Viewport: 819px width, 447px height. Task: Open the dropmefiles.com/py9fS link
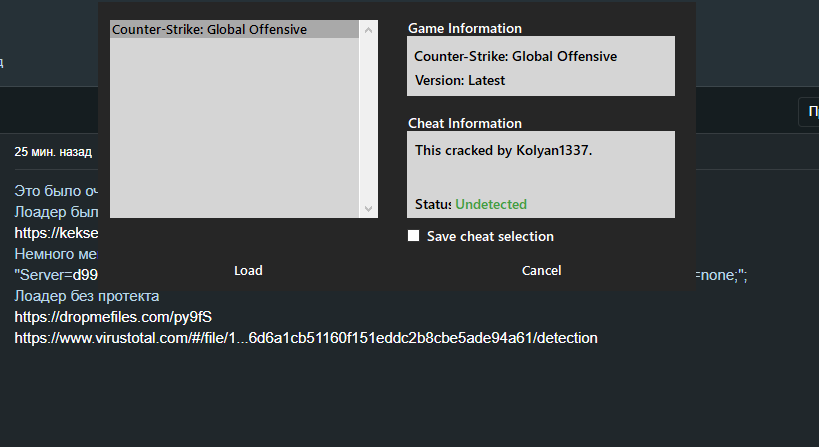(113, 317)
